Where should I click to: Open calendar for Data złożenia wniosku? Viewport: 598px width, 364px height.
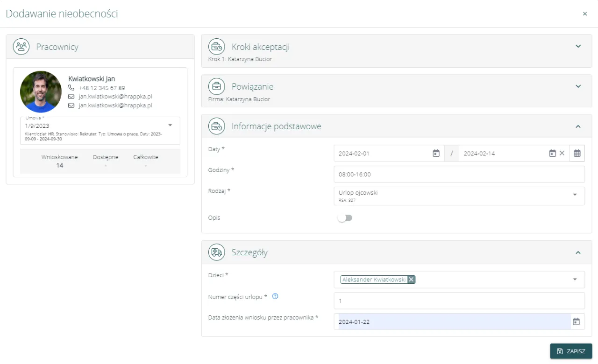577,322
